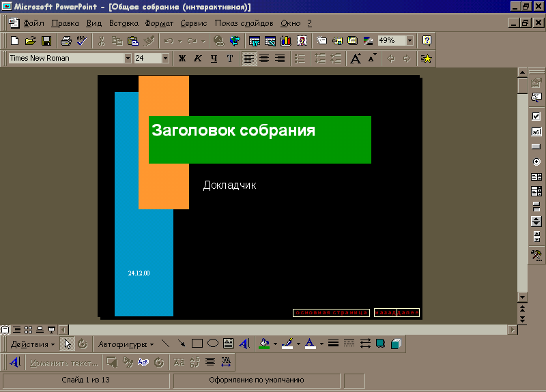Viewport: 546px width, 392px height.
Task: Open the Правка menu
Action: (x=65, y=23)
